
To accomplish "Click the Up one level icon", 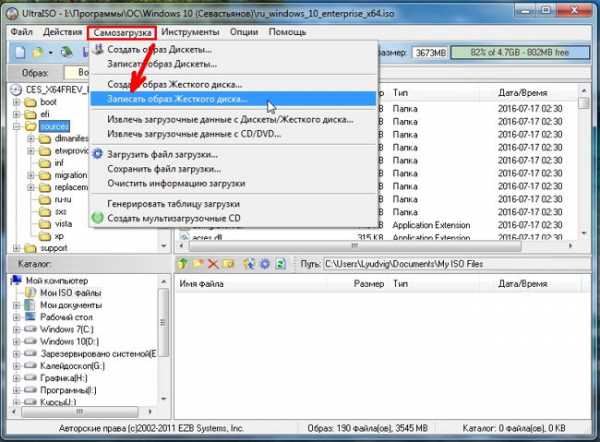I will click(x=183, y=264).
